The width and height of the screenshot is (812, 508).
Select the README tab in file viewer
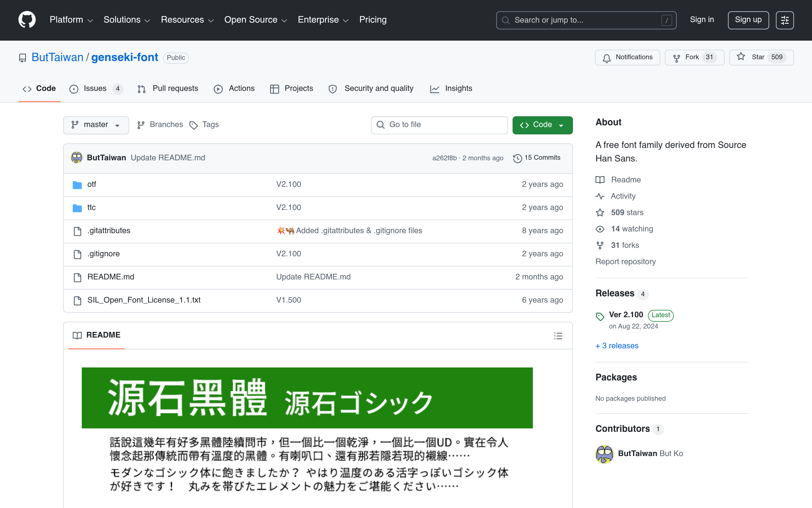click(x=97, y=335)
